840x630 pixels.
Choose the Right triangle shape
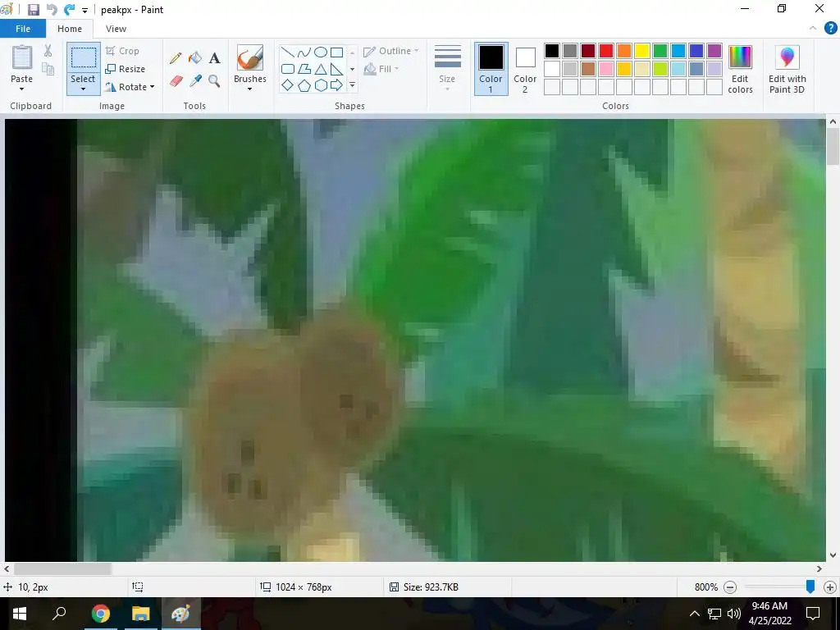[x=337, y=69]
